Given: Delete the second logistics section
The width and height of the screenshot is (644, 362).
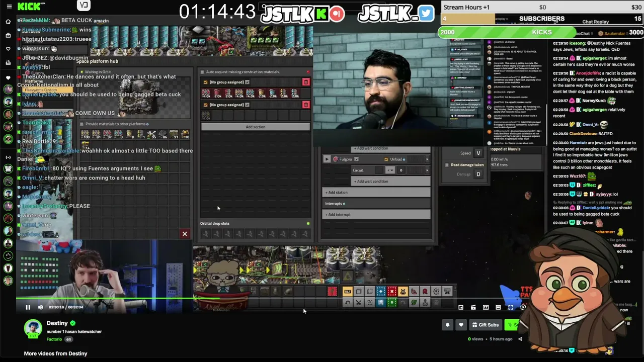Looking at the screenshot, I should coord(306,105).
